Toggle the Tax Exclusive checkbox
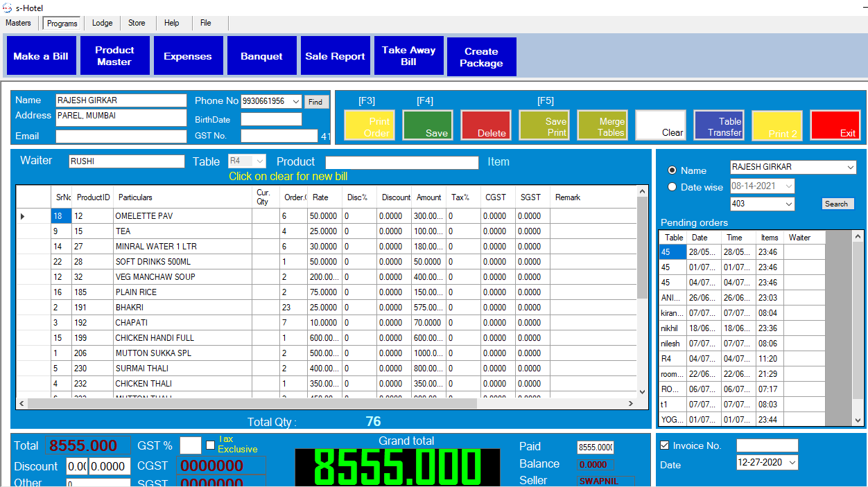 [x=211, y=445]
